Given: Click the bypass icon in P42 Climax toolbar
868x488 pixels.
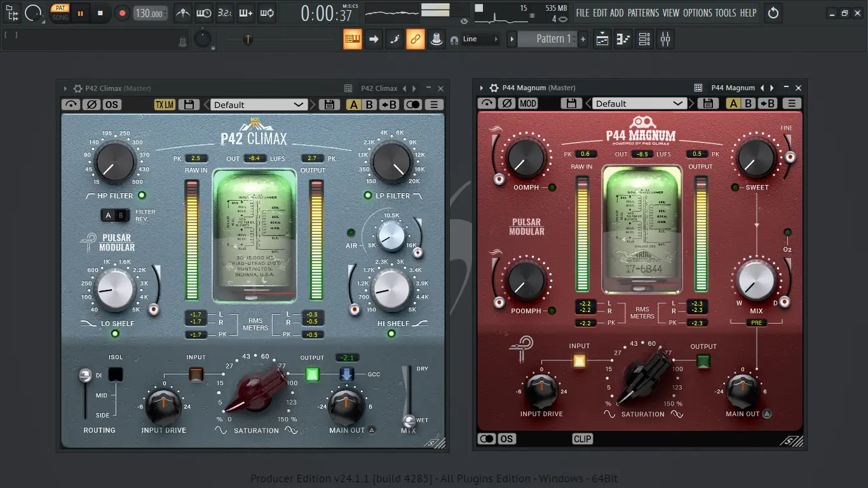Looking at the screenshot, I should 71,105.
